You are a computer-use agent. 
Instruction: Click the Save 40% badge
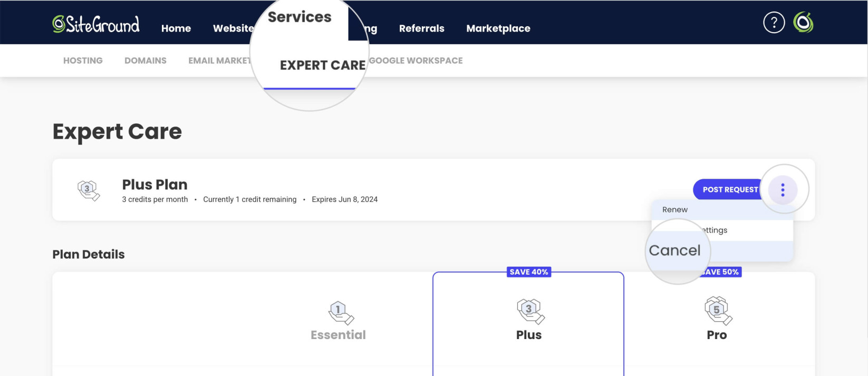(x=528, y=272)
